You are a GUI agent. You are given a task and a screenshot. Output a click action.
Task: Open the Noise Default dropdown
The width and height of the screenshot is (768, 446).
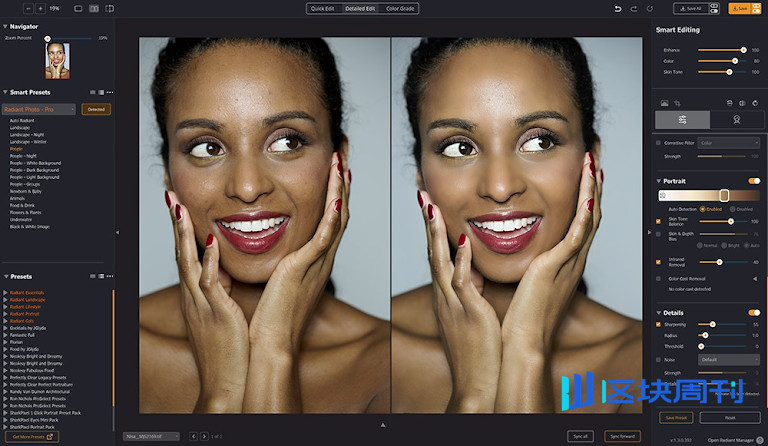pos(728,359)
